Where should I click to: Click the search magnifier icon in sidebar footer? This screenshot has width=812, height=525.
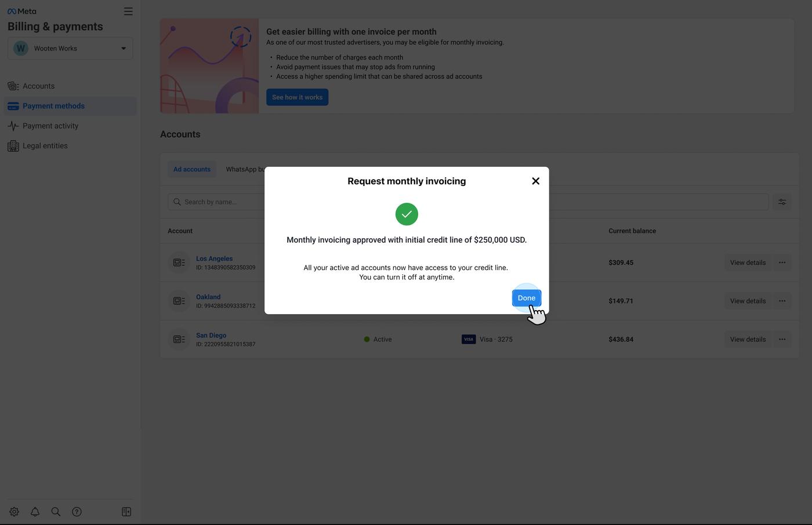click(56, 512)
